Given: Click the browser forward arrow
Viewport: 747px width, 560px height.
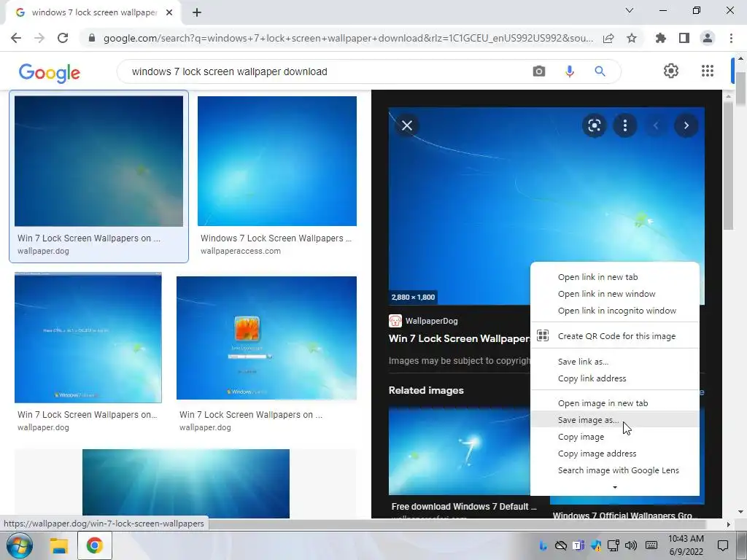Looking at the screenshot, I should pos(39,38).
